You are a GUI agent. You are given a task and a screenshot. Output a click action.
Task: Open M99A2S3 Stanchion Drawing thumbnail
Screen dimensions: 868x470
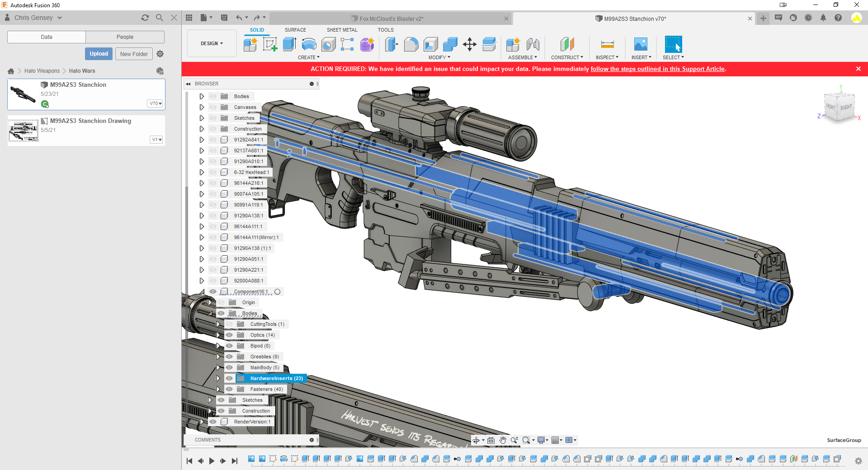pyautogui.click(x=23, y=131)
